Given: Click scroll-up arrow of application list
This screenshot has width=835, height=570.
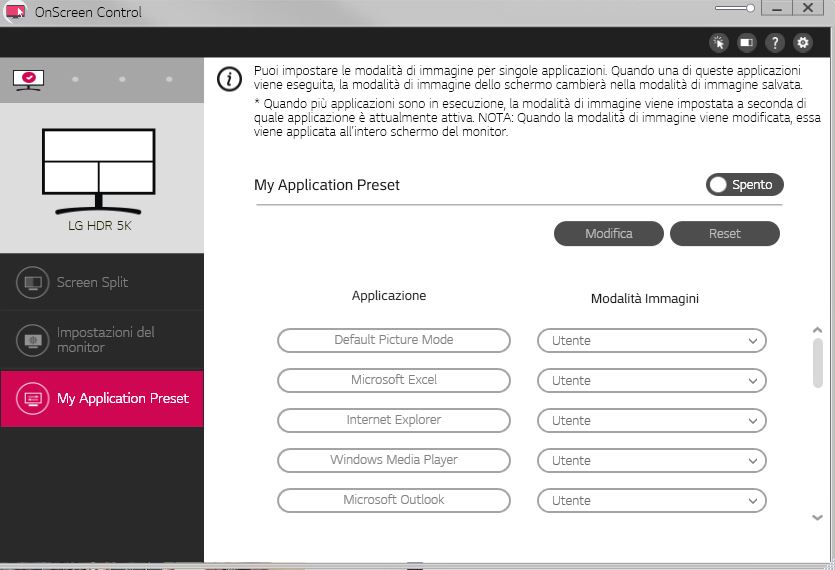Looking at the screenshot, I should 817,330.
